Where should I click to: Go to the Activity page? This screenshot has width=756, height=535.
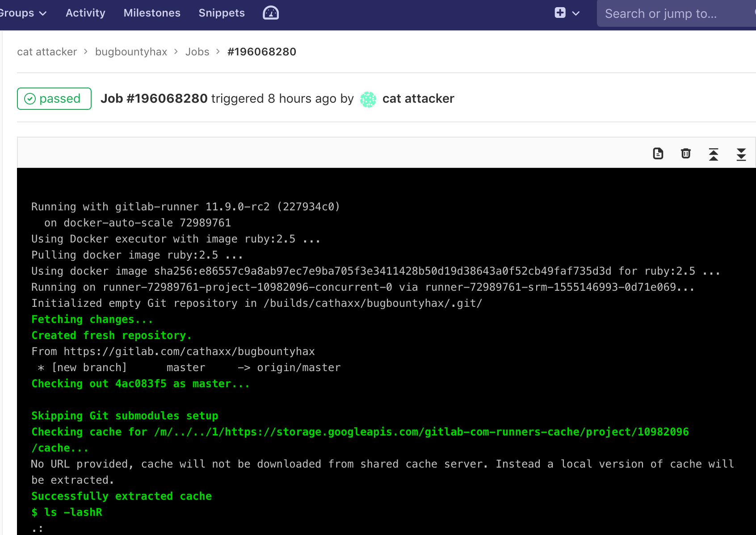click(85, 13)
